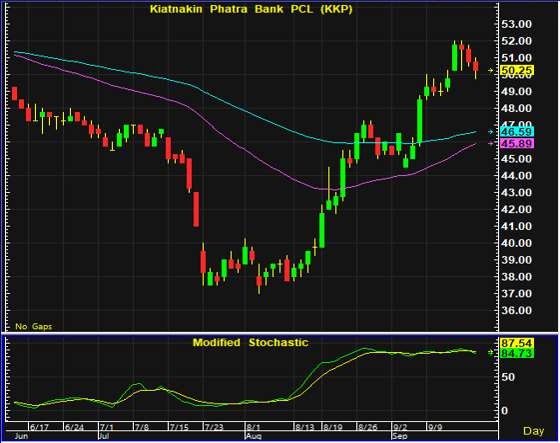Image resolution: width=560 pixels, height=443 pixels.
Task: Click the 52.00 price axis label
Action: coord(516,41)
